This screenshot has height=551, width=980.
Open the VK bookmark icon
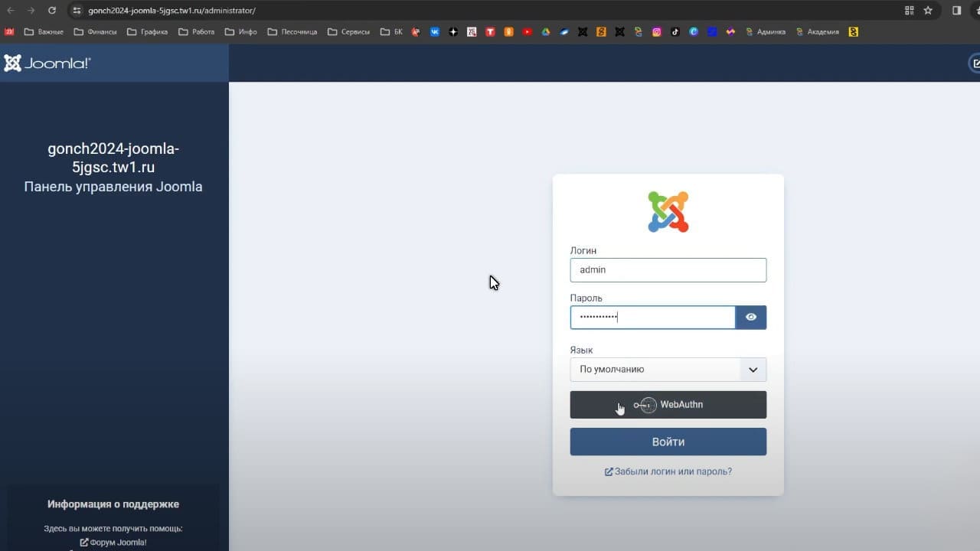(x=435, y=32)
